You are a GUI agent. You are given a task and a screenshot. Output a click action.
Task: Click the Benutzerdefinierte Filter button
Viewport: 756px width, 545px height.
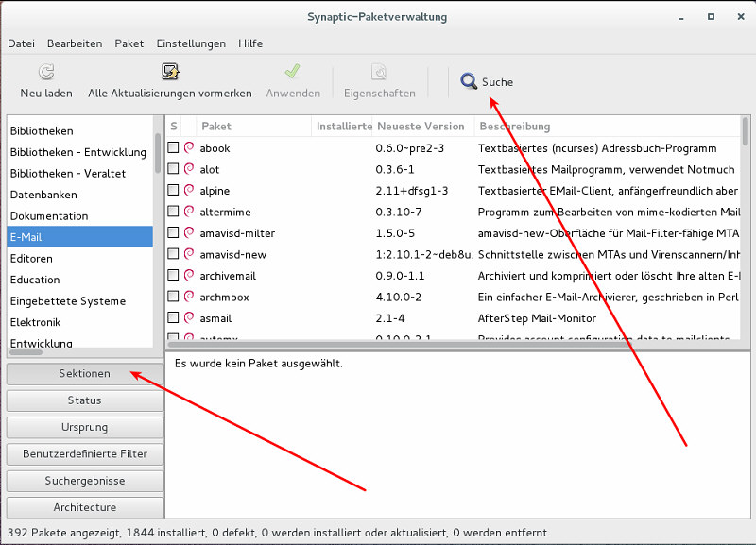click(x=84, y=453)
